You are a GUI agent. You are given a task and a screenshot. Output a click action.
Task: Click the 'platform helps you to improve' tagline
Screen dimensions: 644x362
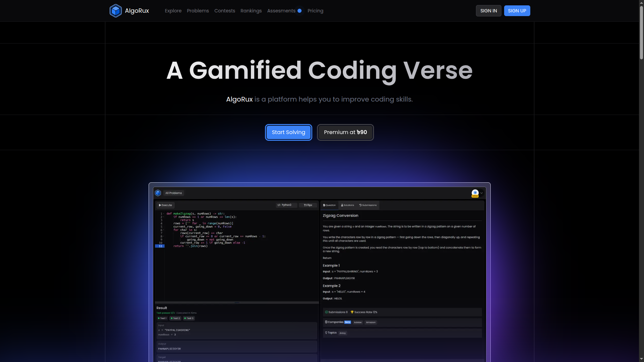pos(319,99)
